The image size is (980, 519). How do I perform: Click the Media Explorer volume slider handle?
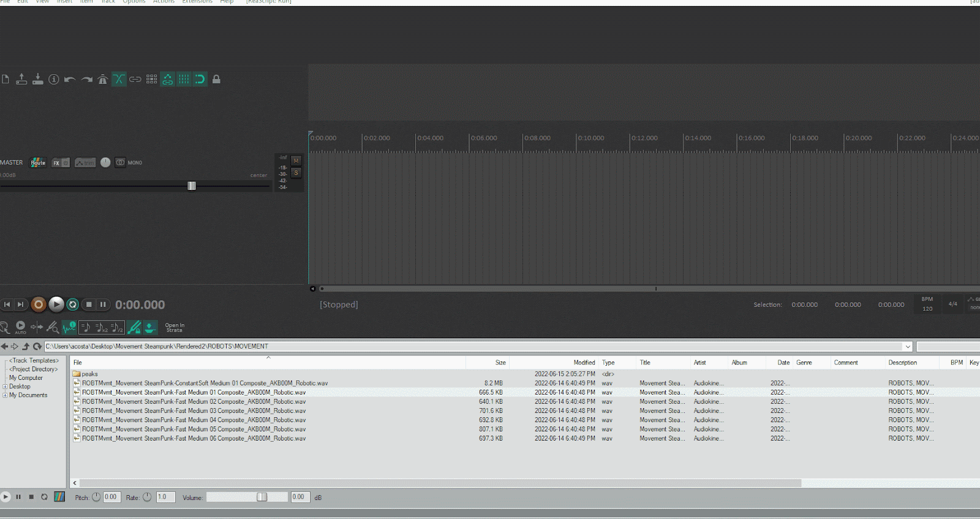[x=262, y=497]
